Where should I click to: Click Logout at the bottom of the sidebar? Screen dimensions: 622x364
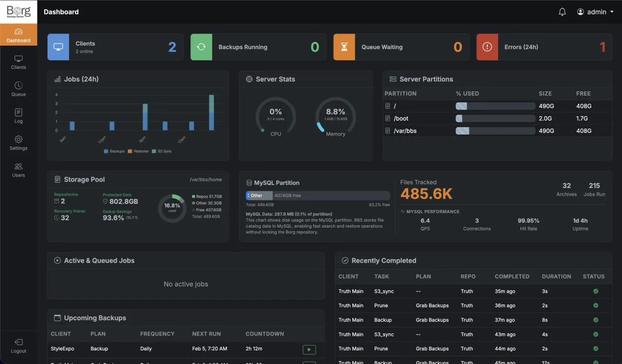coord(18,346)
